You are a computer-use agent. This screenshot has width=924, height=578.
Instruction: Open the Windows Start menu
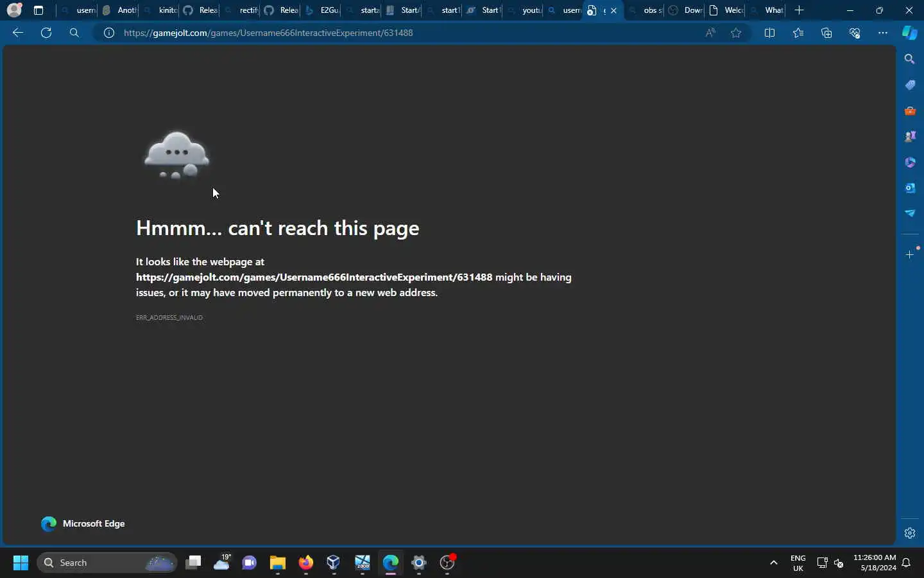[21, 563]
